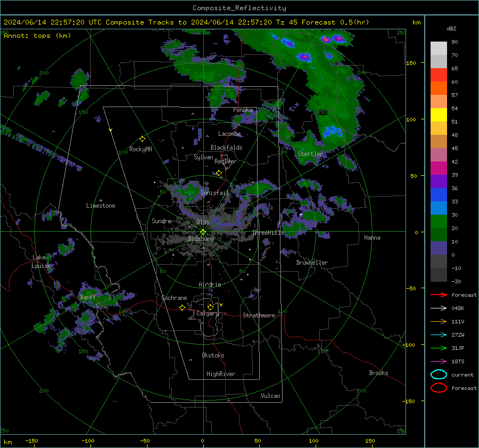Select the yellow radar-site diamond at Didsbury
Viewport: 479px width, 448px height.
coord(203,232)
